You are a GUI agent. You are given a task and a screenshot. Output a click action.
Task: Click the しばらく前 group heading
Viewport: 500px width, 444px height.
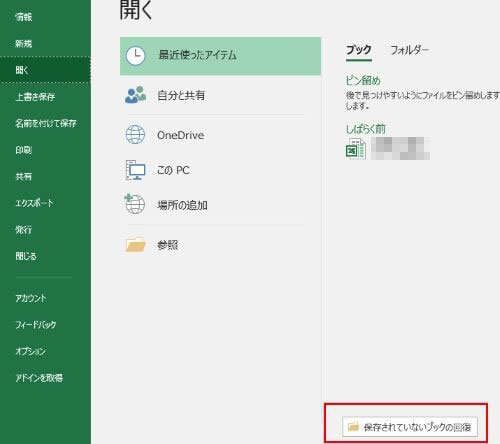[x=366, y=129]
